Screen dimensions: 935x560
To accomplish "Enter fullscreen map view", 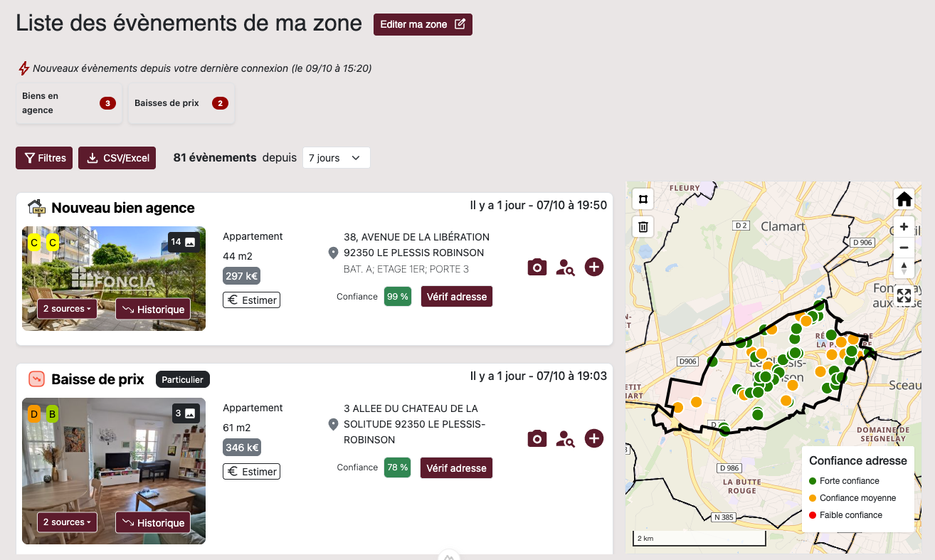I will [904, 296].
